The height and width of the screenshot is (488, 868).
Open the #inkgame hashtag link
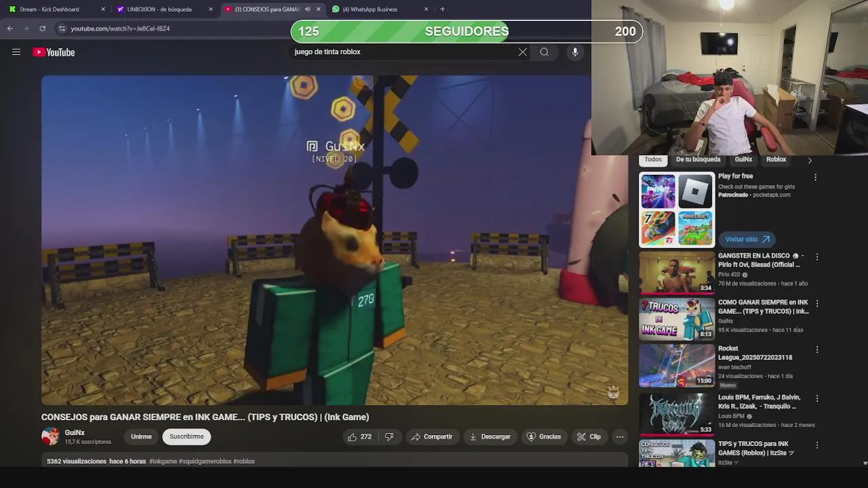[x=163, y=462]
